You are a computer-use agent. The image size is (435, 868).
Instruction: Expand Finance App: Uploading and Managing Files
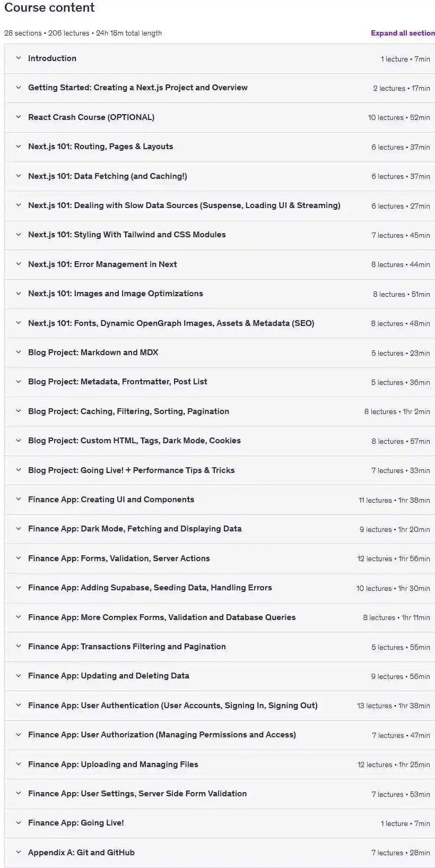[113, 764]
